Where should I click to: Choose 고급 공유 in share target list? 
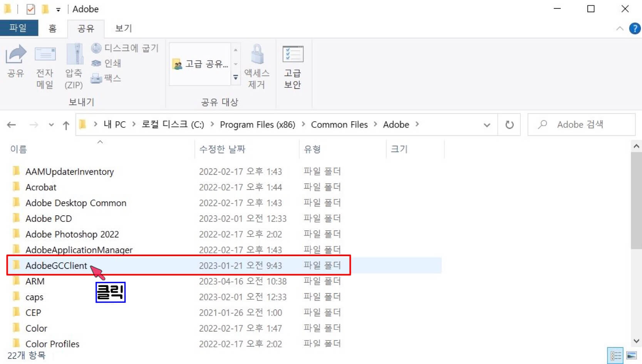point(200,64)
